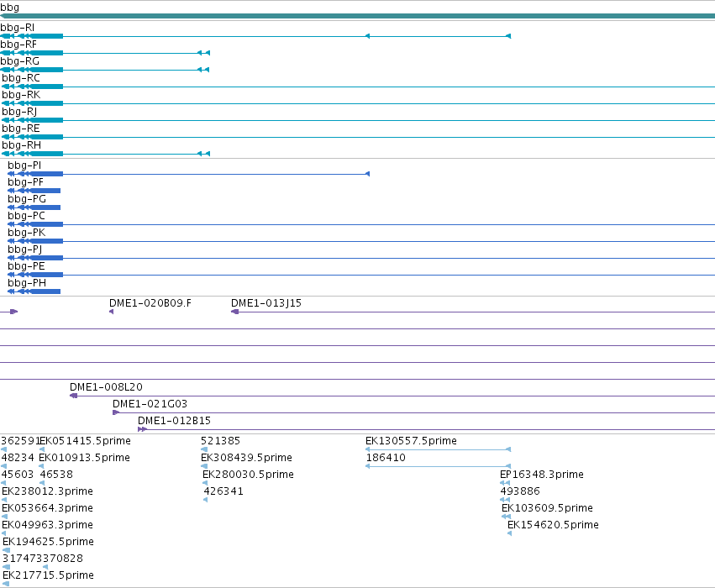Screen dimensions: 715x588
Task: Click the bbg-PC protein label
Action: pyautogui.click(x=26, y=216)
